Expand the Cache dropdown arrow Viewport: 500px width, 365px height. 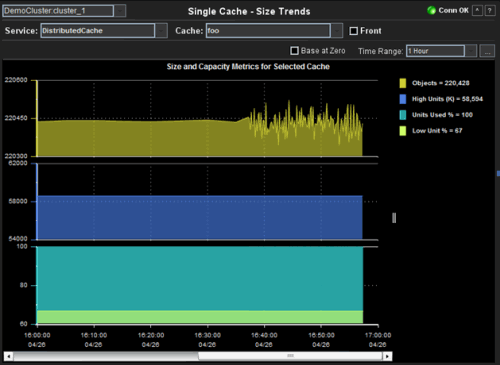coord(337,31)
